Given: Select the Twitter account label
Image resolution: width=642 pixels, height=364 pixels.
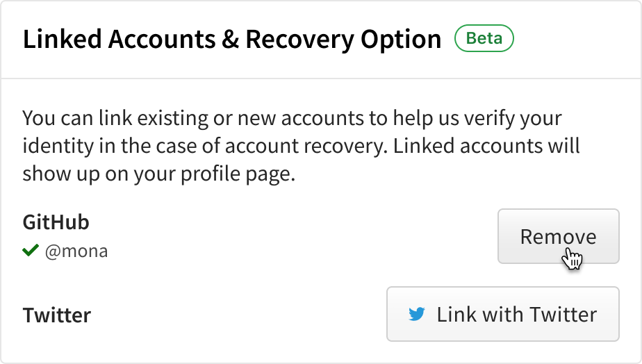Looking at the screenshot, I should pos(57,315).
